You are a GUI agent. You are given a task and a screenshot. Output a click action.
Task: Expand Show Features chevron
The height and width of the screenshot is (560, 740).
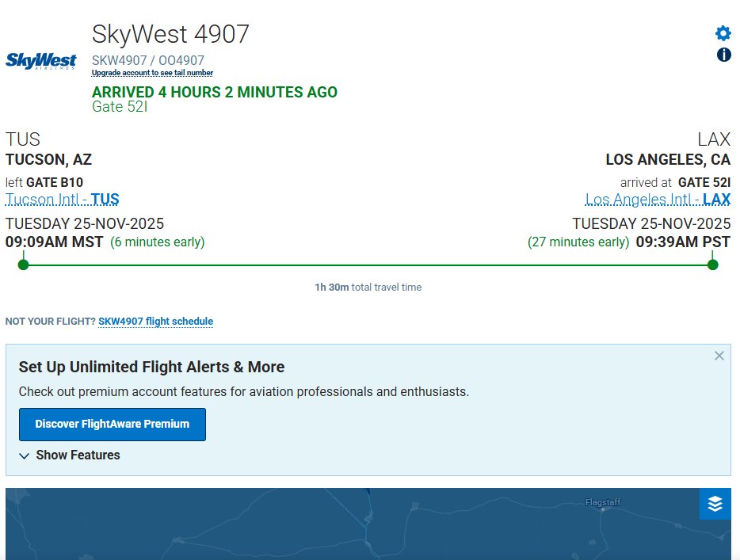(24, 455)
